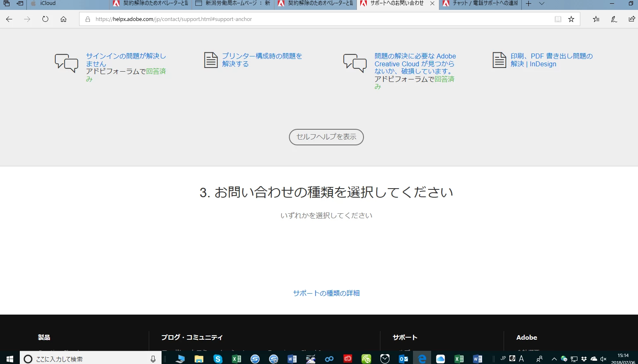The height and width of the screenshot is (364, 638).
Task: Open Dropbox from system tray
Action: pyautogui.click(x=584, y=359)
